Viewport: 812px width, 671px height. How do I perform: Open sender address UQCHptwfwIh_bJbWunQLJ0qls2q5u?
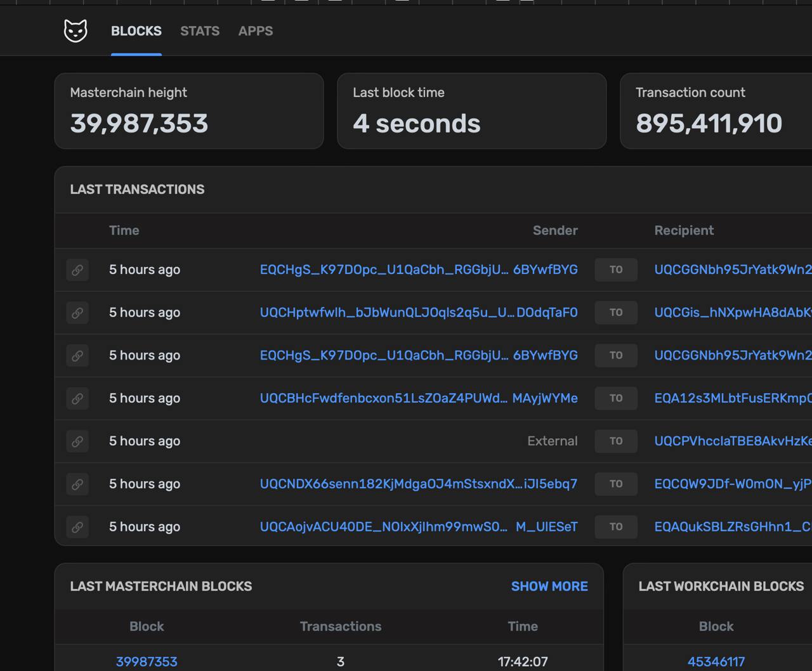point(419,313)
